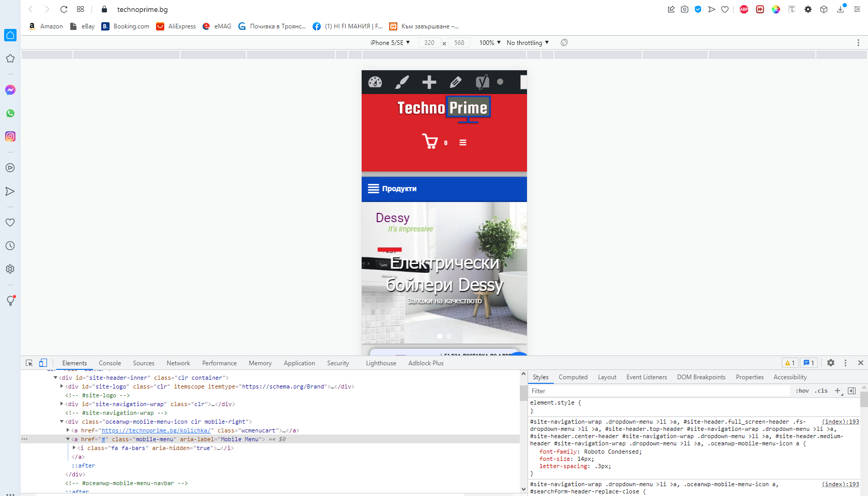The image size is (868, 496).
Task: Rotate the device orientation
Action: (x=564, y=42)
